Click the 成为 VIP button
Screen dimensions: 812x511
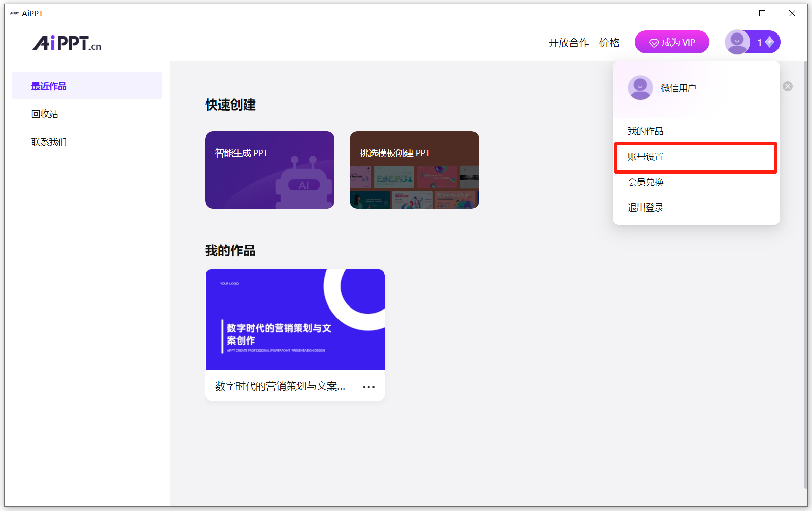(672, 42)
